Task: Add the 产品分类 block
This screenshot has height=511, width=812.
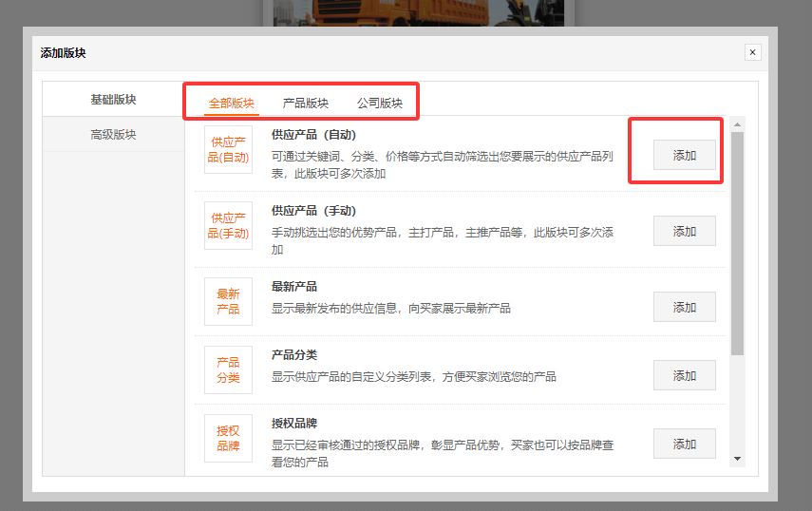Action: [x=684, y=375]
